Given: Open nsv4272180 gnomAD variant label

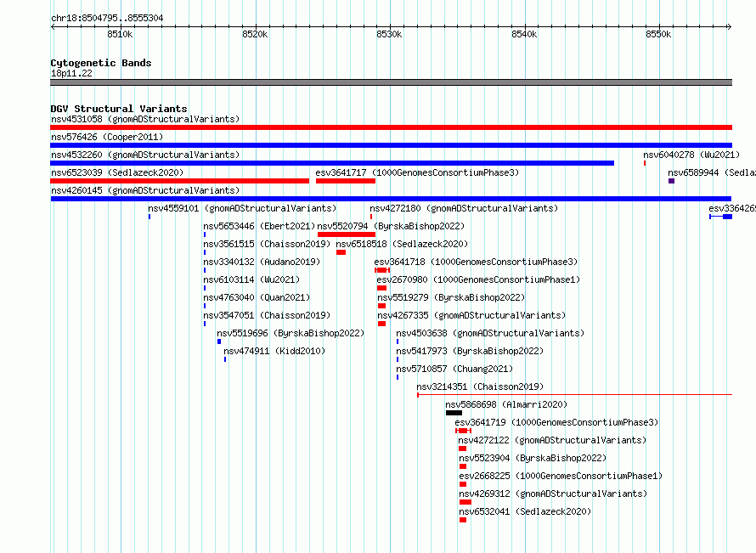Looking at the screenshot, I should click(464, 208).
